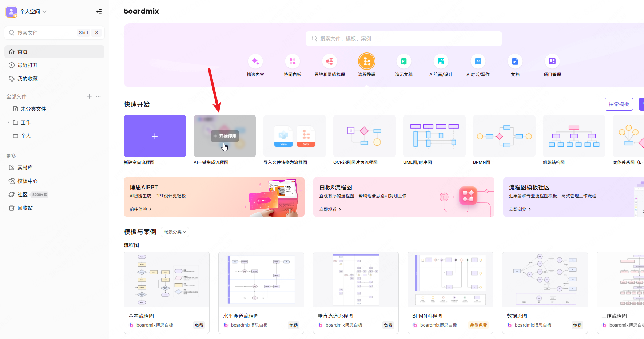This screenshot has width=644, height=339.
Task: Open the 个人空间 workspace dropdown
Action: click(33, 12)
